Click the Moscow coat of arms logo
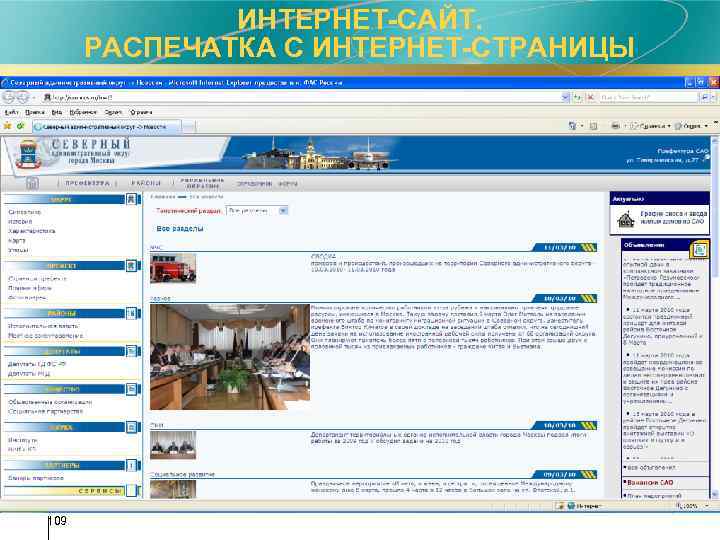This screenshot has width=720, height=540. (28, 154)
